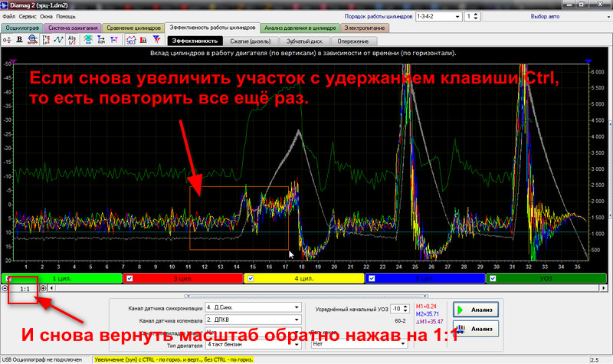This screenshot has height=364, width=613.
Task: Click the green zigzag line toolbar icon
Action: (x=59, y=40)
